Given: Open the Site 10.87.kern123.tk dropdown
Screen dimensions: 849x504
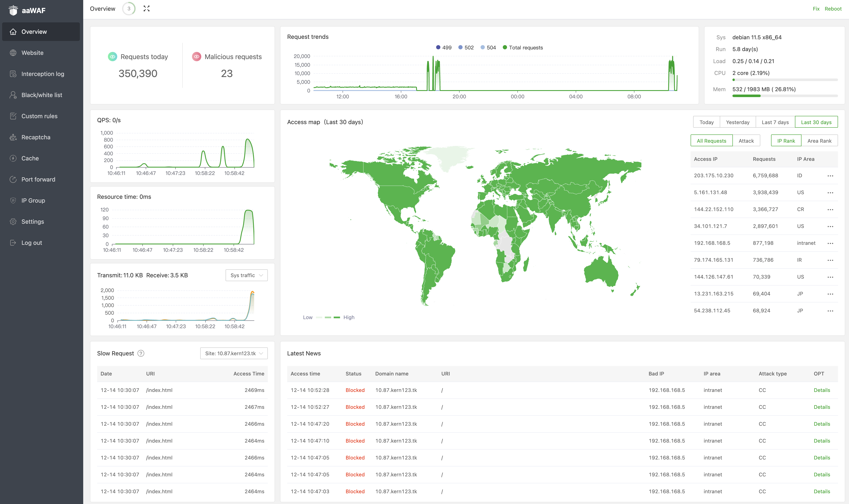Looking at the screenshot, I should [234, 353].
